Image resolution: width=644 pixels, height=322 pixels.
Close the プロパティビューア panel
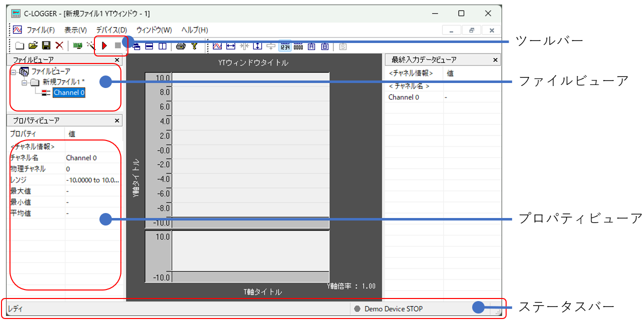pyautogui.click(x=117, y=121)
